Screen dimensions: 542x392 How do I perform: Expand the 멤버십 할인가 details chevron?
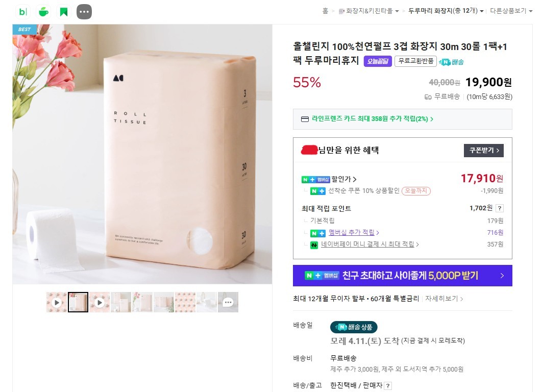355,179
